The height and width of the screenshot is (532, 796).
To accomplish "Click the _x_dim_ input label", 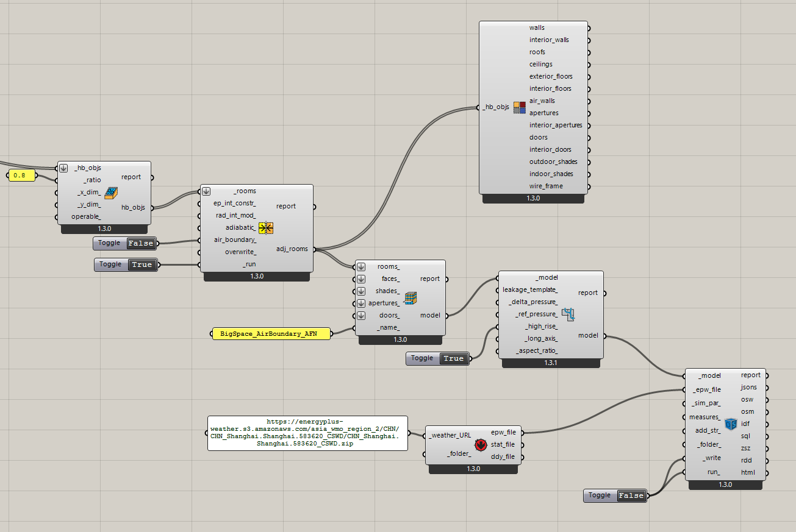I will (x=88, y=192).
